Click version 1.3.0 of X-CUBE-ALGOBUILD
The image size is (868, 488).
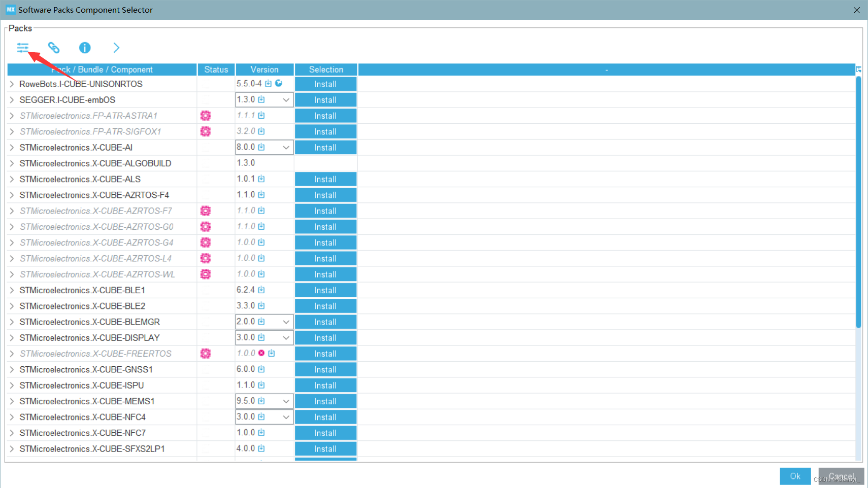(x=246, y=163)
